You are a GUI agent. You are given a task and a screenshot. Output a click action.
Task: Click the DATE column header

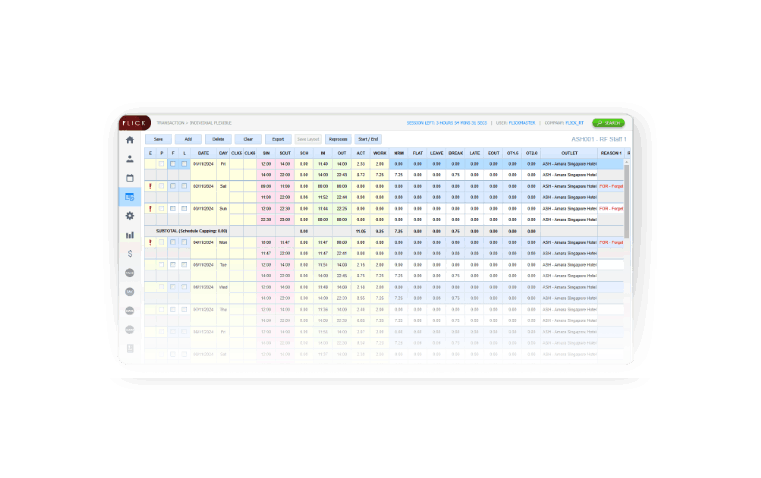click(203, 153)
